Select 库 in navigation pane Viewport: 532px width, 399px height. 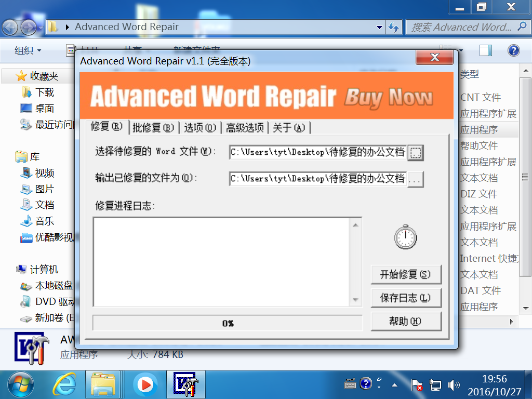pyautogui.click(x=28, y=157)
